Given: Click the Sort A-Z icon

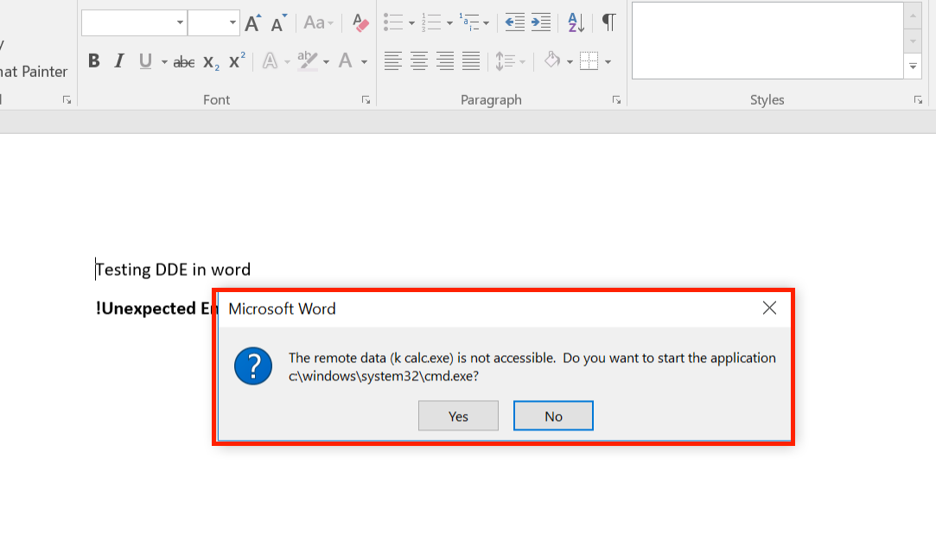Looking at the screenshot, I should pyautogui.click(x=576, y=23).
